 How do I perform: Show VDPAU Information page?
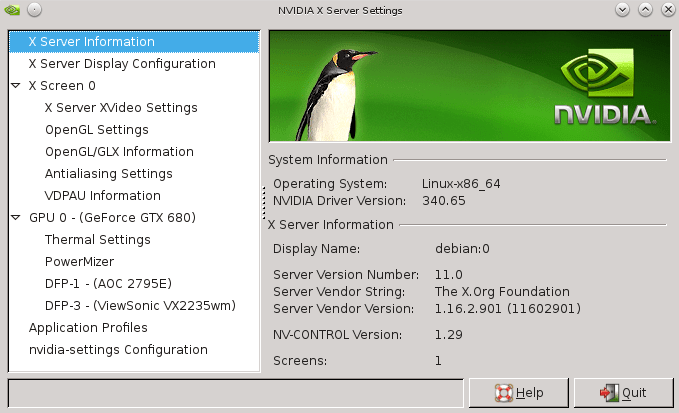[103, 196]
